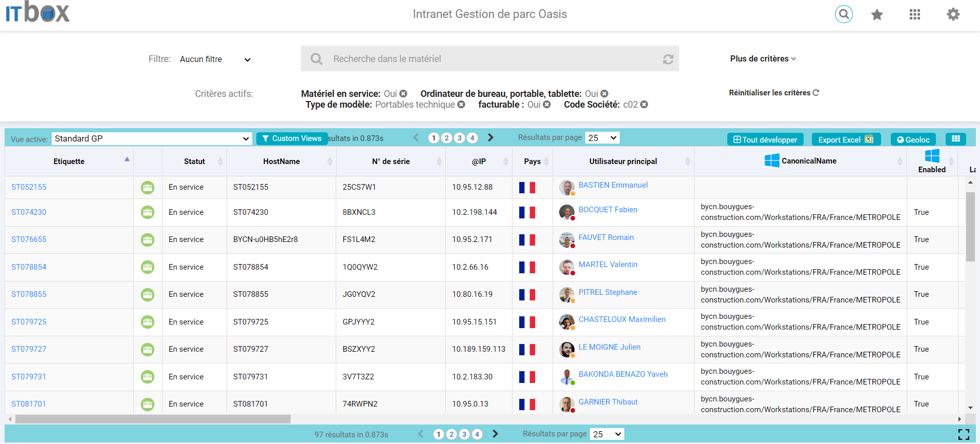This screenshot has height=444, width=980.
Task: Click the horizontal scrollbar under the table
Action: point(153,419)
